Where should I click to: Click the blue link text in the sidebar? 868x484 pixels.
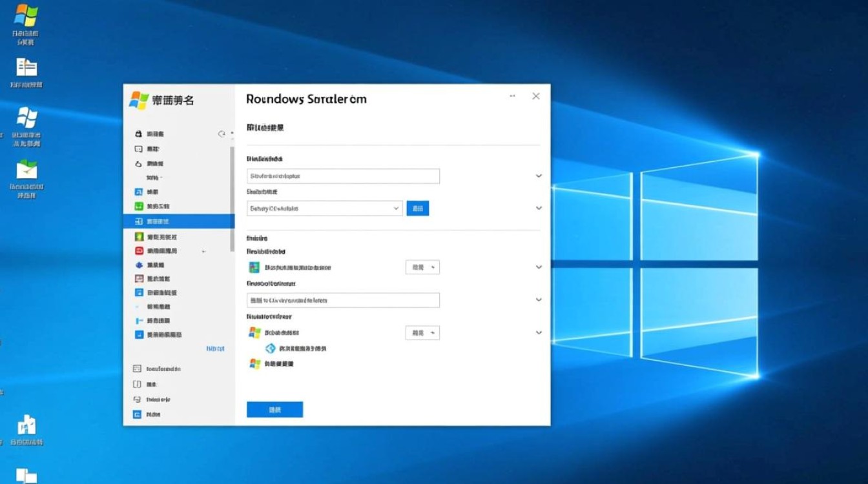(215, 348)
